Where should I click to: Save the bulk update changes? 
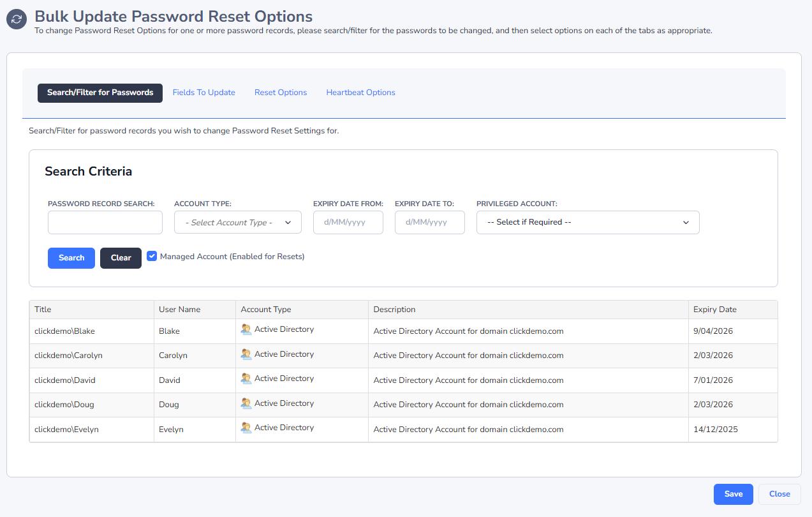pos(733,494)
